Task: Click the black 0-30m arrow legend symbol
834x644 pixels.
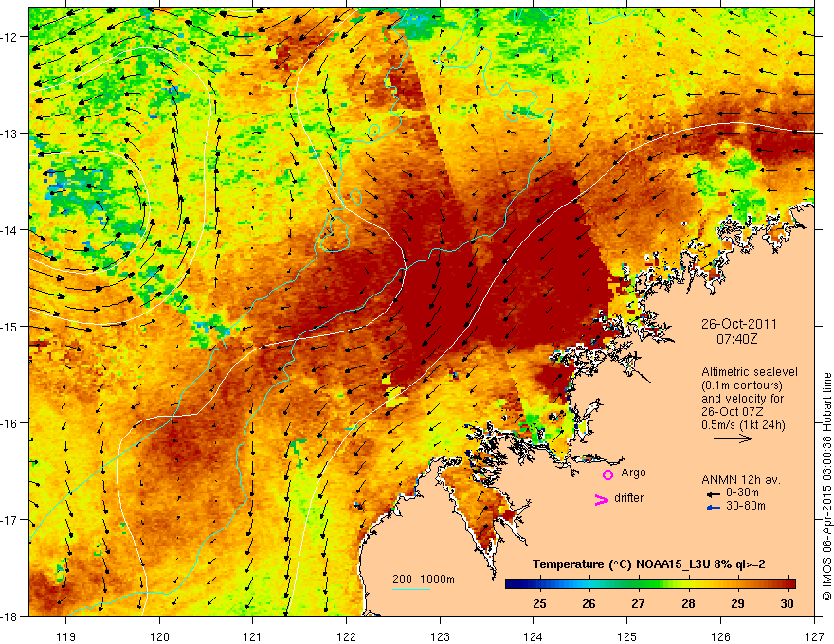Action: (714, 494)
